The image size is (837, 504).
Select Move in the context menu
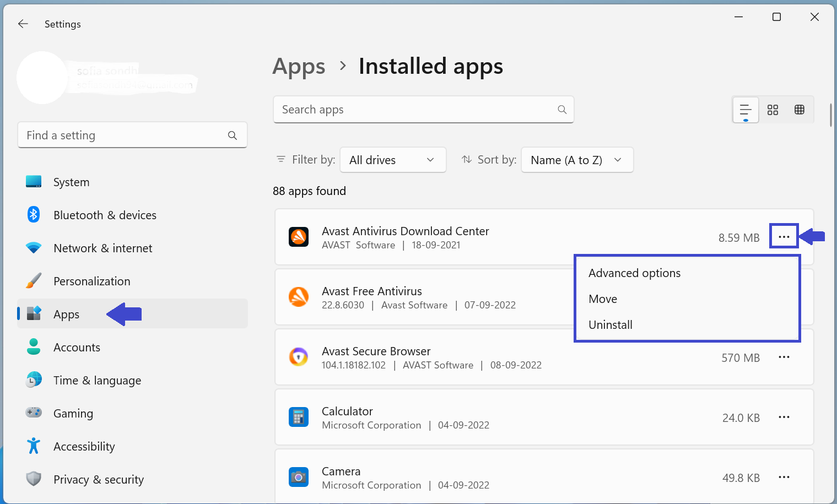click(x=603, y=299)
